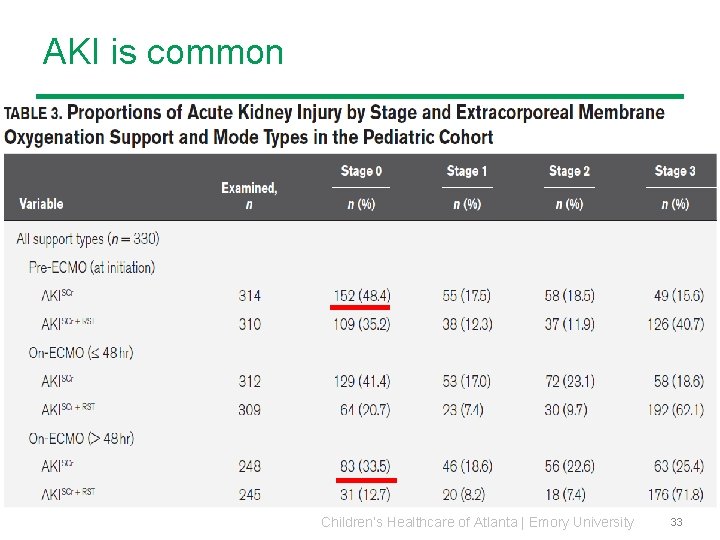Select the examined count 314
The width and height of the screenshot is (720, 540).
click(x=250, y=295)
